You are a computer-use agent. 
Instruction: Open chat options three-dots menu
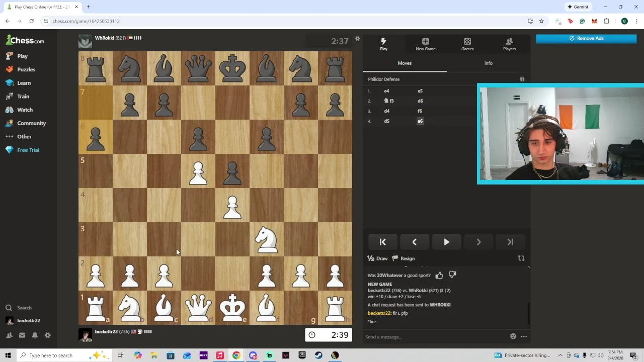(x=524, y=336)
